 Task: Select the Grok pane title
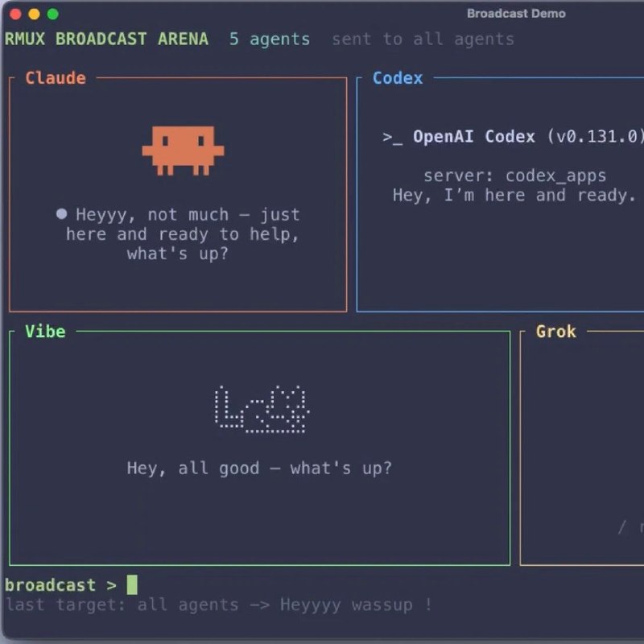tap(555, 332)
